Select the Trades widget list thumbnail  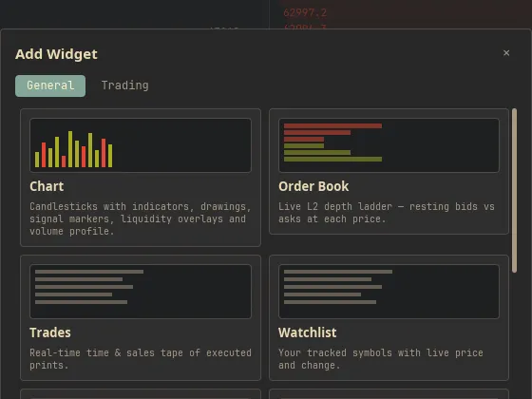click(141, 292)
